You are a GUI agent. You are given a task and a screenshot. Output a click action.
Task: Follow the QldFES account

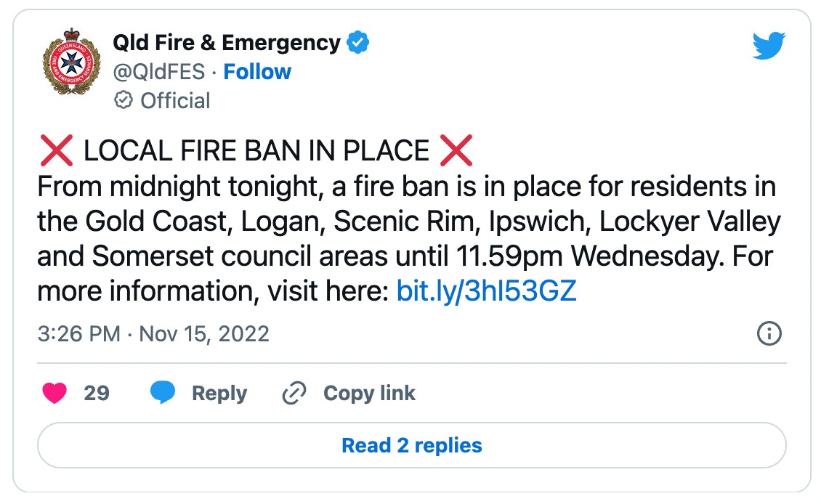pyautogui.click(x=257, y=72)
